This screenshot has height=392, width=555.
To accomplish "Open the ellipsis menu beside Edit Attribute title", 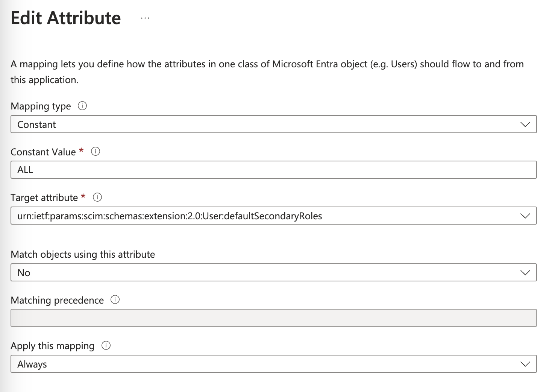I will point(145,18).
